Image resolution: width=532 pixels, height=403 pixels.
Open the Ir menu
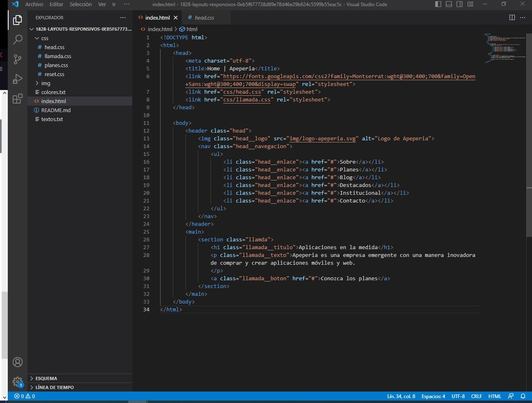114,4
